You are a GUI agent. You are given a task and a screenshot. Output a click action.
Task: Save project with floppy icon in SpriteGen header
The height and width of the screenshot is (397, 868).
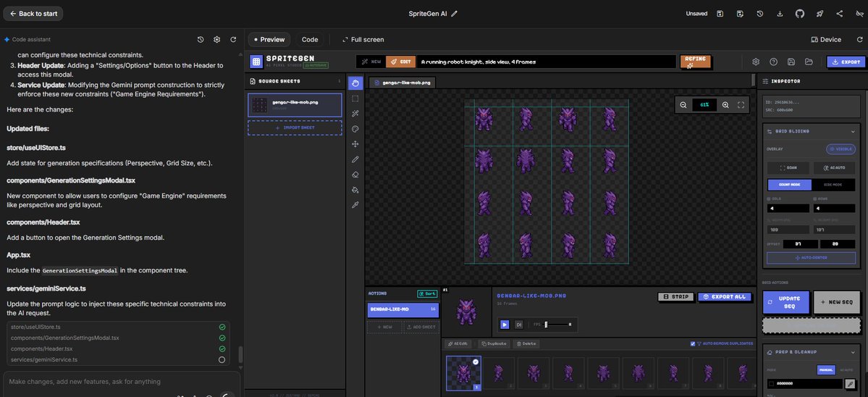point(791,62)
